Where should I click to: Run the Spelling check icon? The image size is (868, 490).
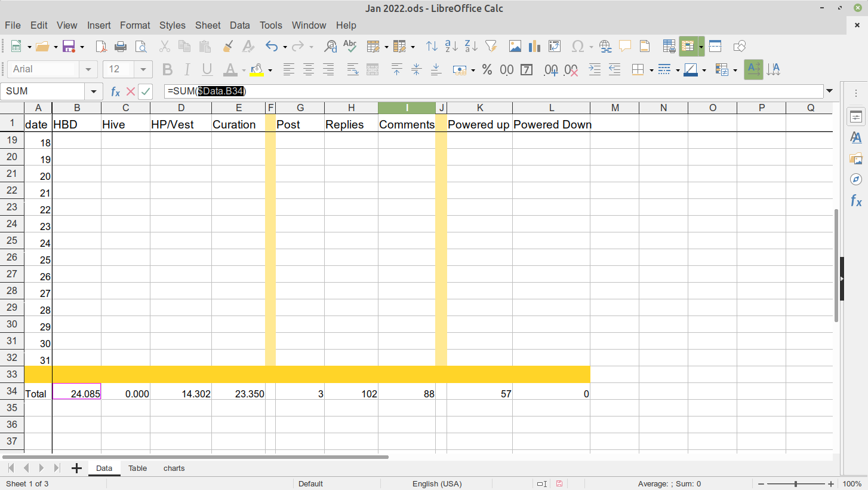point(350,47)
